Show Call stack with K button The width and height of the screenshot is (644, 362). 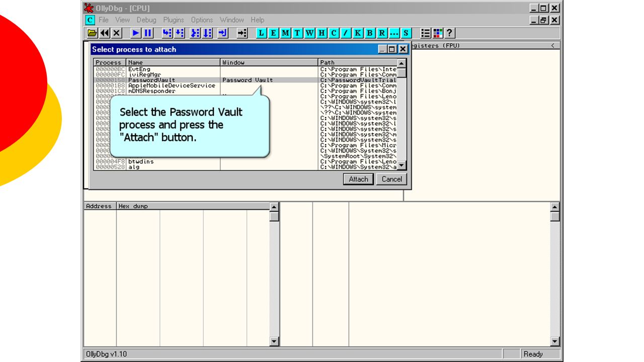pyautogui.click(x=358, y=33)
